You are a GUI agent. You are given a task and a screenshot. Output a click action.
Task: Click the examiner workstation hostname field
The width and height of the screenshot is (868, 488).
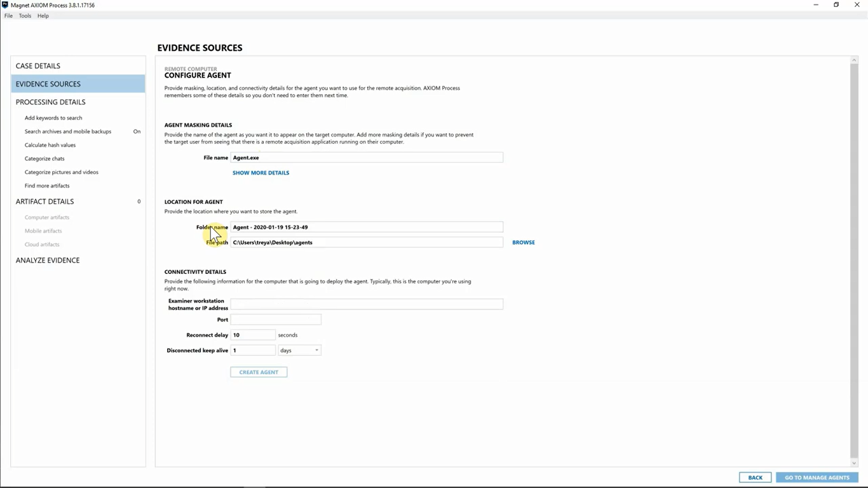[367, 304]
